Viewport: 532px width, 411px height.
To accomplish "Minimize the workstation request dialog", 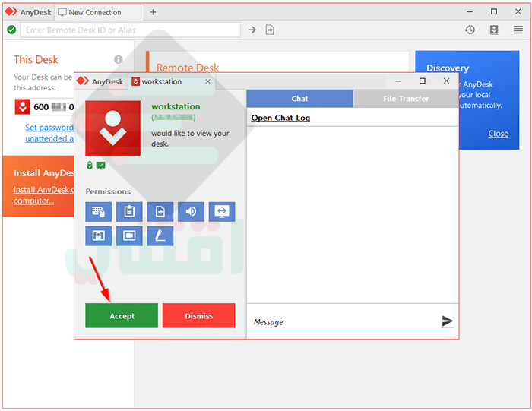I will (398, 81).
